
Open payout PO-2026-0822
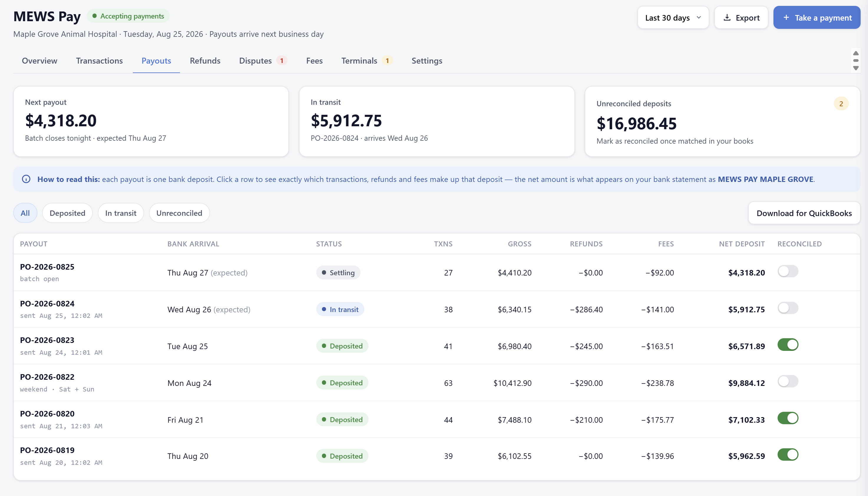[x=437, y=383]
